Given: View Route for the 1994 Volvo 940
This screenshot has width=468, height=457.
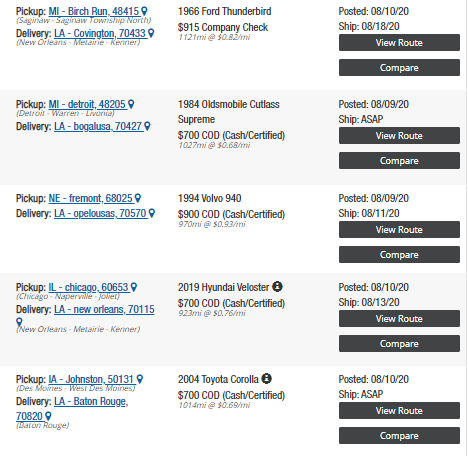Looking at the screenshot, I should [x=399, y=230].
